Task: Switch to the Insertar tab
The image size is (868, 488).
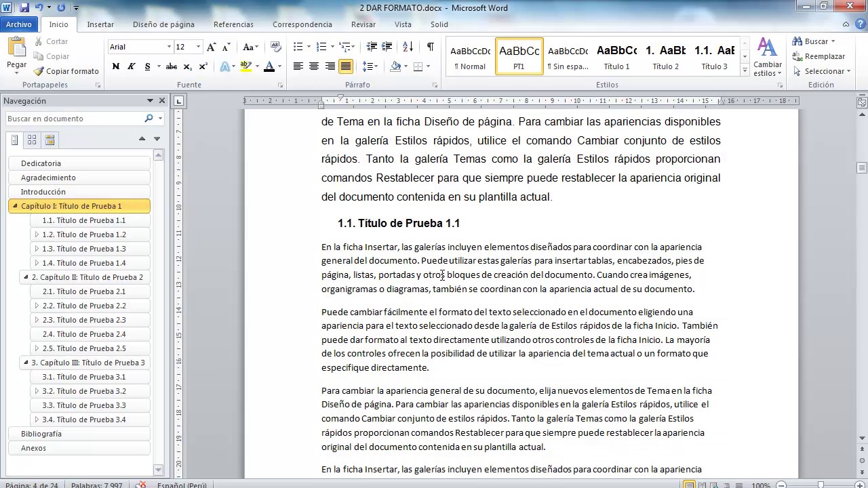Action: click(x=100, y=24)
